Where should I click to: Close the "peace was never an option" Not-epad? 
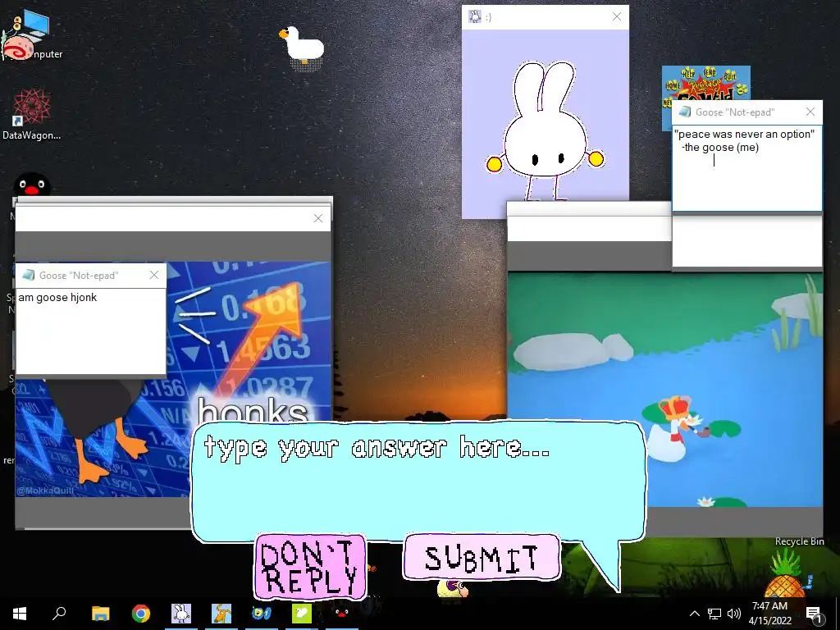810,112
